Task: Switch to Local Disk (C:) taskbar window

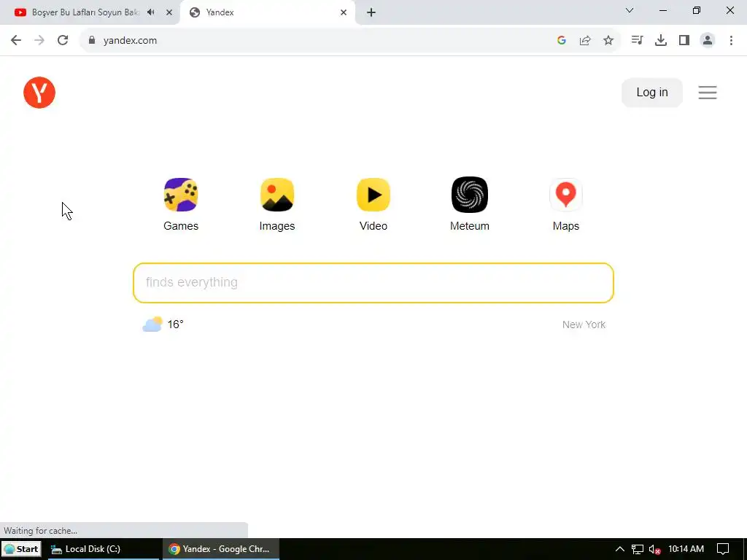Action: (104, 549)
